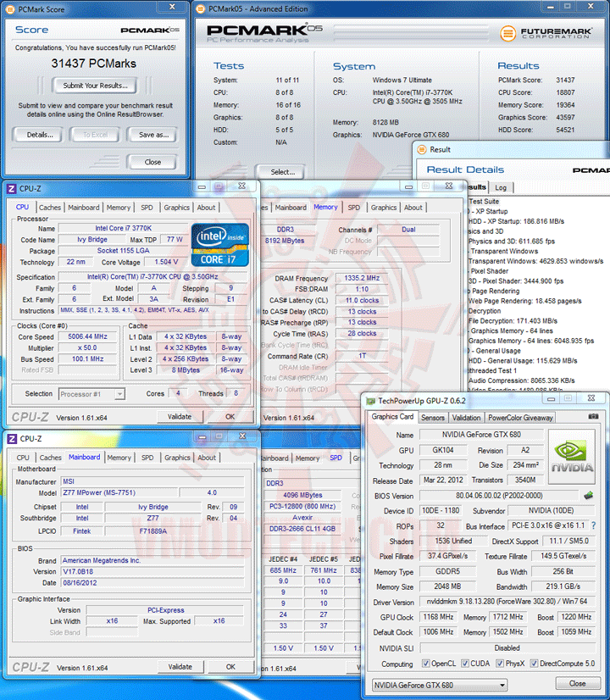Click the Result window title icon
The width and height of the screenshot is (610, 700).
[421, 149]
